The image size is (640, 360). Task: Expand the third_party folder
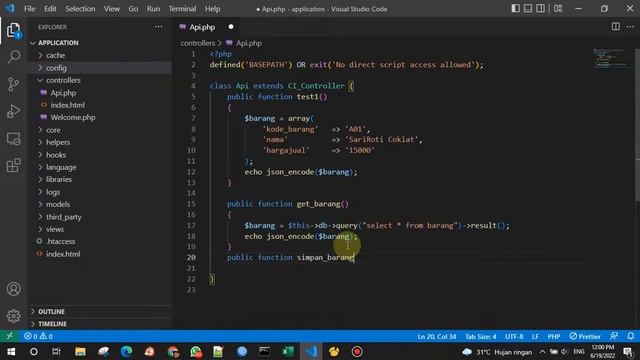[x=100, y=217]
